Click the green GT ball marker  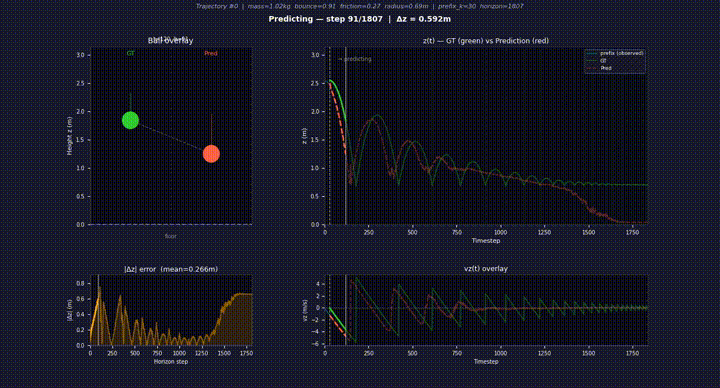[x=130, y=120]
